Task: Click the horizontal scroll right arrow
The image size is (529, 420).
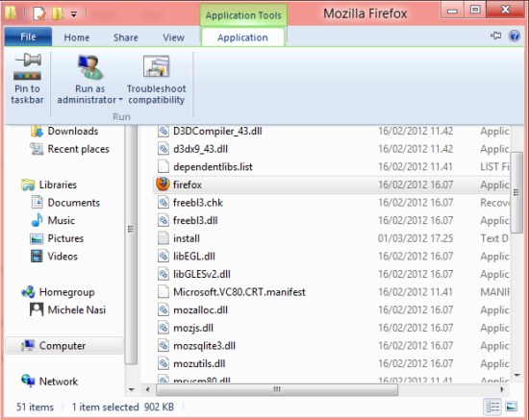Action: coord(502,389)
